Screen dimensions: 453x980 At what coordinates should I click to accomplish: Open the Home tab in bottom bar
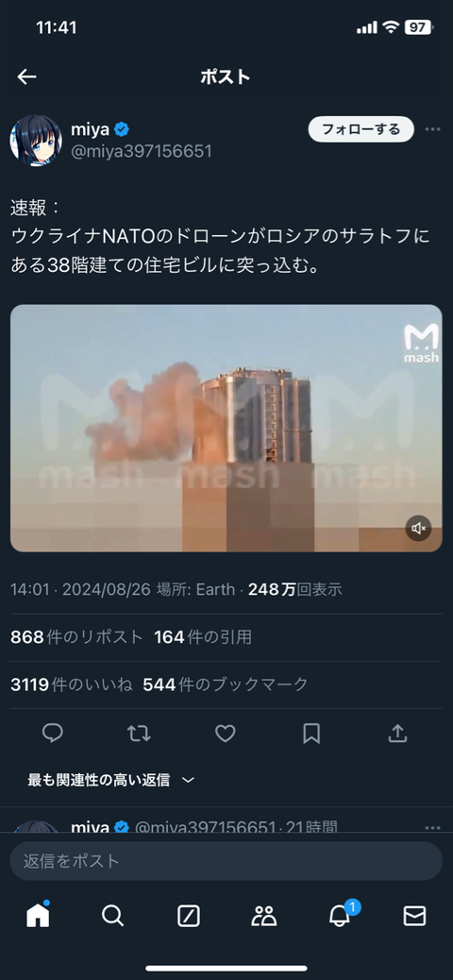38,915
